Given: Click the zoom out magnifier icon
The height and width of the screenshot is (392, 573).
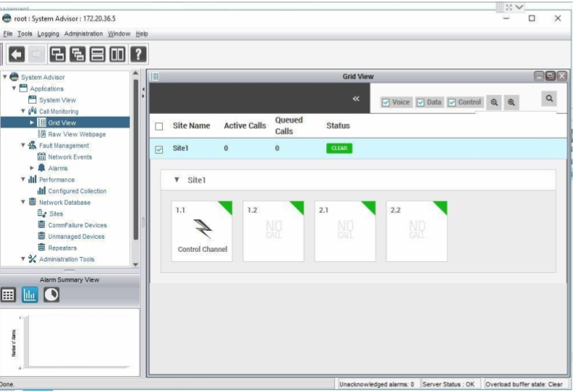Looking at the screenshot, I should (x=495, y=102).
